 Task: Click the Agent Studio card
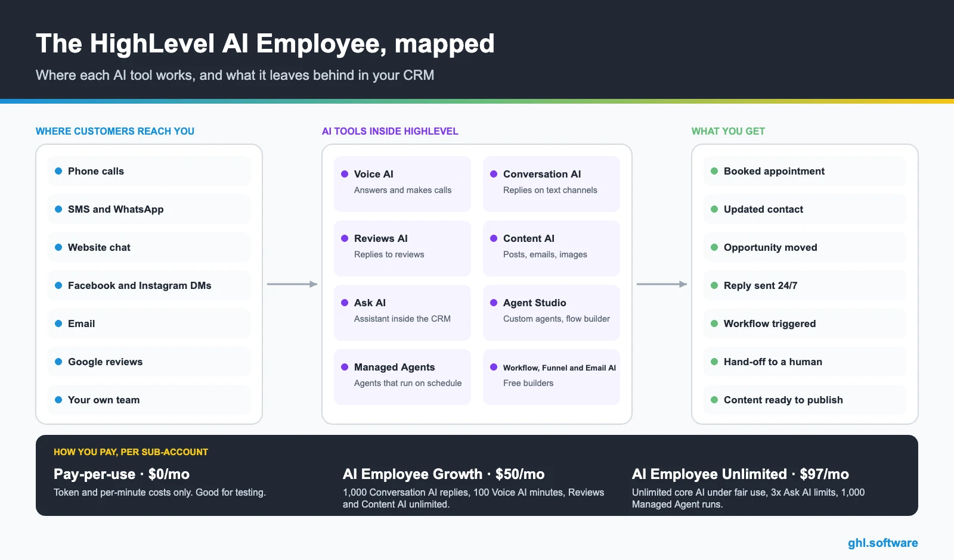[552, 313]
